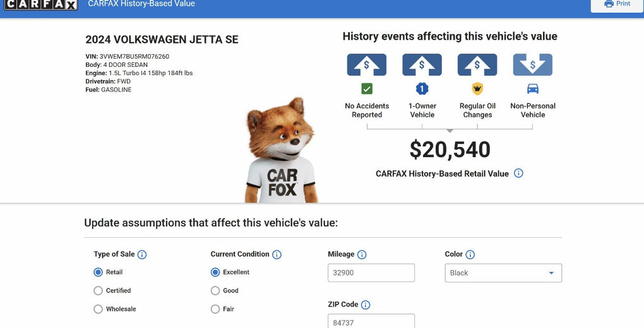Select the Wholesale sale type

point(98,309)
